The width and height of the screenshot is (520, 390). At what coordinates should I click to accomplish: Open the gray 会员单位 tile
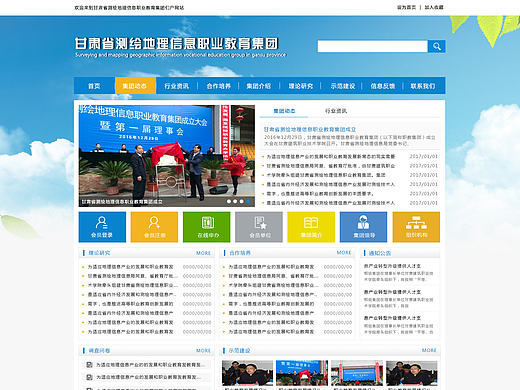tap(259, 227)
